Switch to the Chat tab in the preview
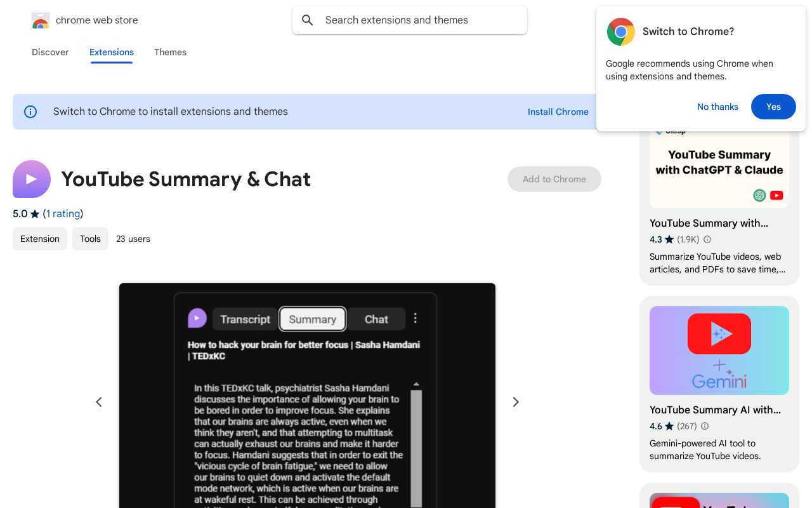812x508 pixels. [x=376, y=319]
